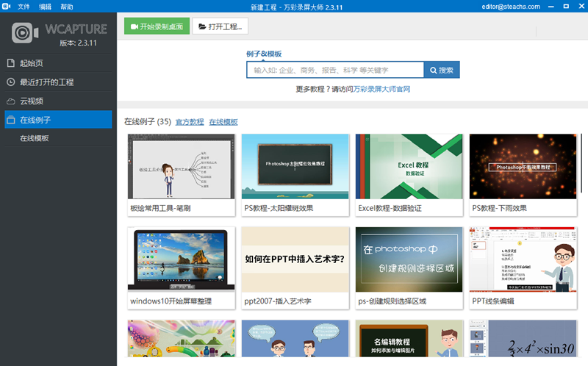Click the app icon in title bar
Viewport: 588px width, 366px height.
pos(7,7)
